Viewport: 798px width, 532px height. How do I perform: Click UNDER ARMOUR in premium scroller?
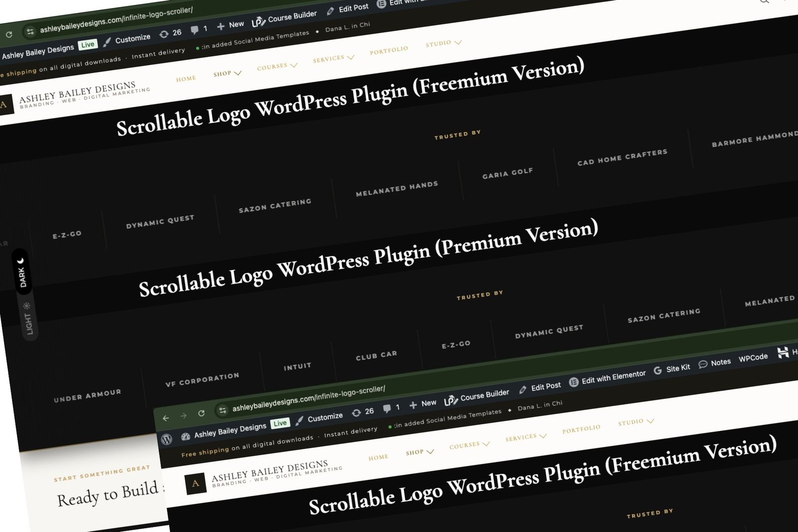tap(87, 395)
